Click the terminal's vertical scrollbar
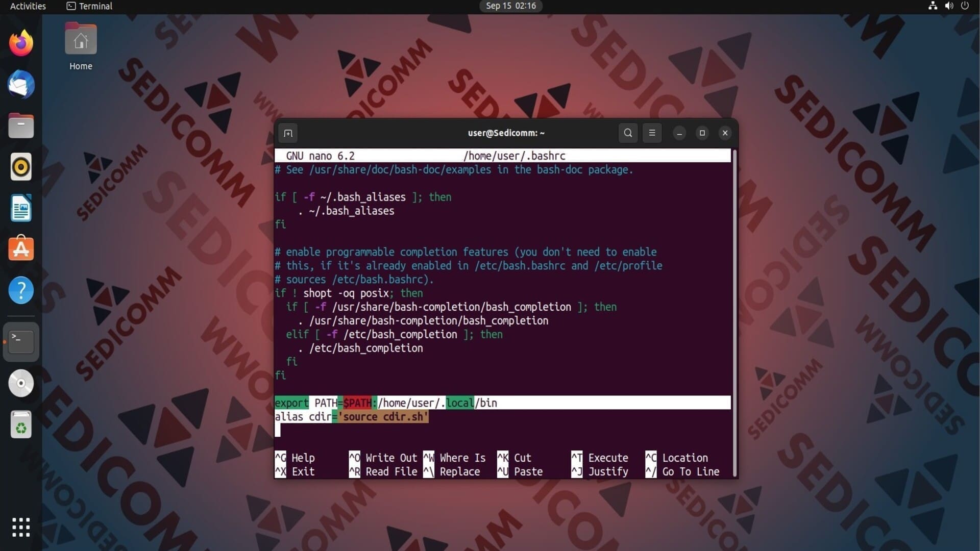 click(x=734, y=311)
